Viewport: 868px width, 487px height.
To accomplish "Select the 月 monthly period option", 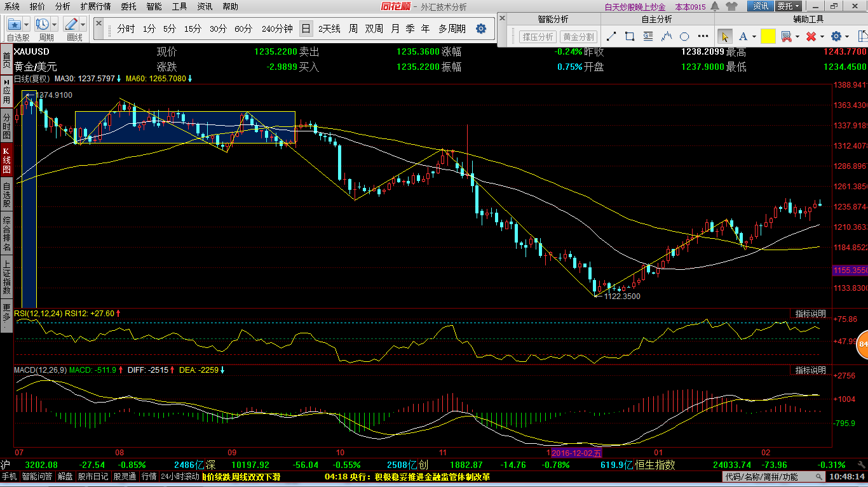I will [395, 29].
